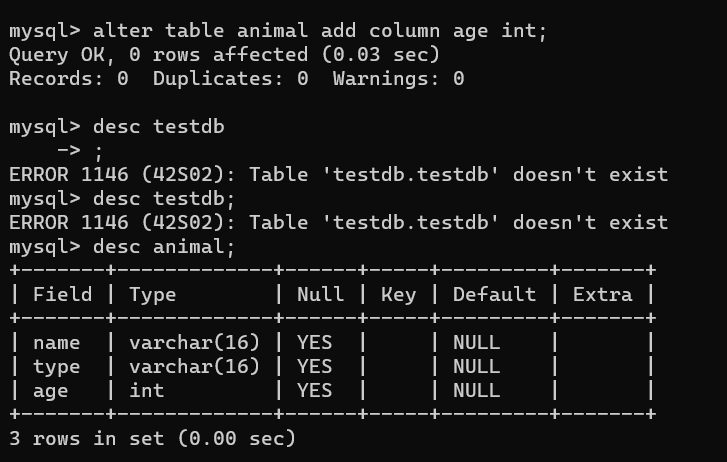
Task: Click the Key column header
Action: (399, 295)
